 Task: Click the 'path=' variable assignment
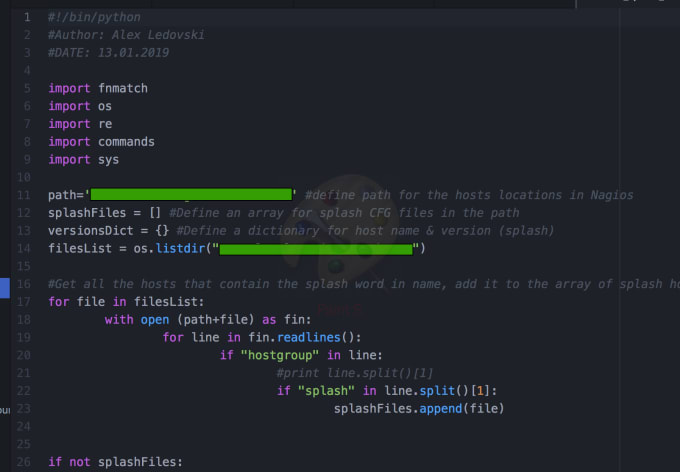point(66,195)
